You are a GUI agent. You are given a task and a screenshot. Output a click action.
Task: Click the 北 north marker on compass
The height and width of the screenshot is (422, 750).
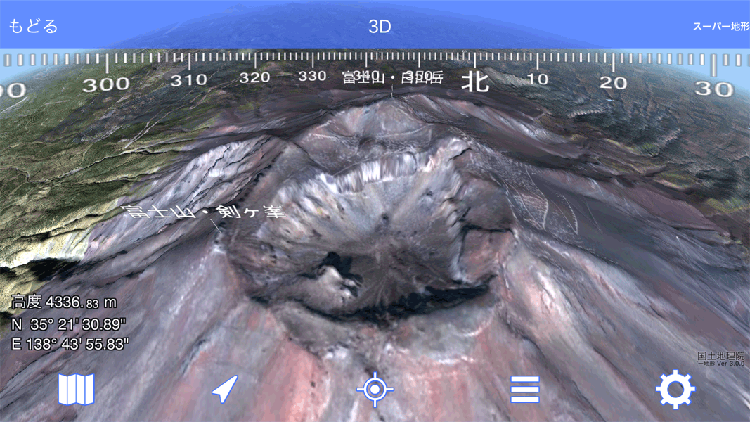[474, 82]
